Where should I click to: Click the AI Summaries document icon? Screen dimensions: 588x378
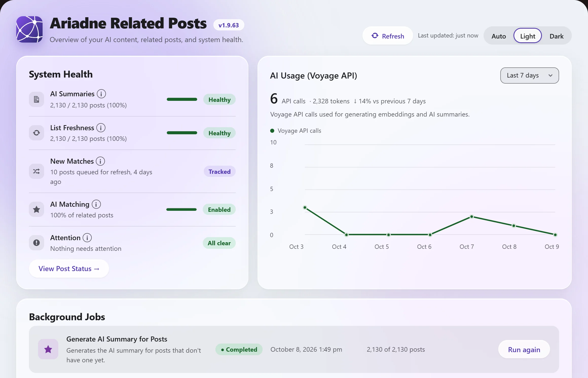(x=36, y=99)
